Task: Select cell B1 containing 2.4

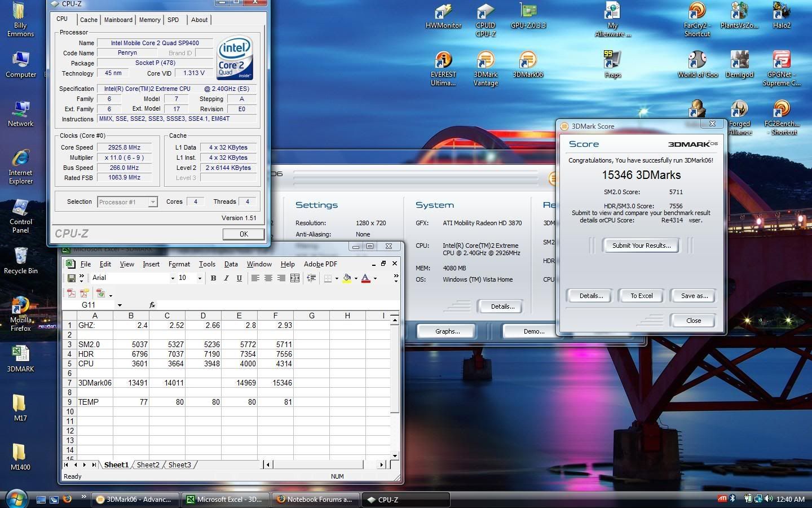Action: [x=131, y=325]
